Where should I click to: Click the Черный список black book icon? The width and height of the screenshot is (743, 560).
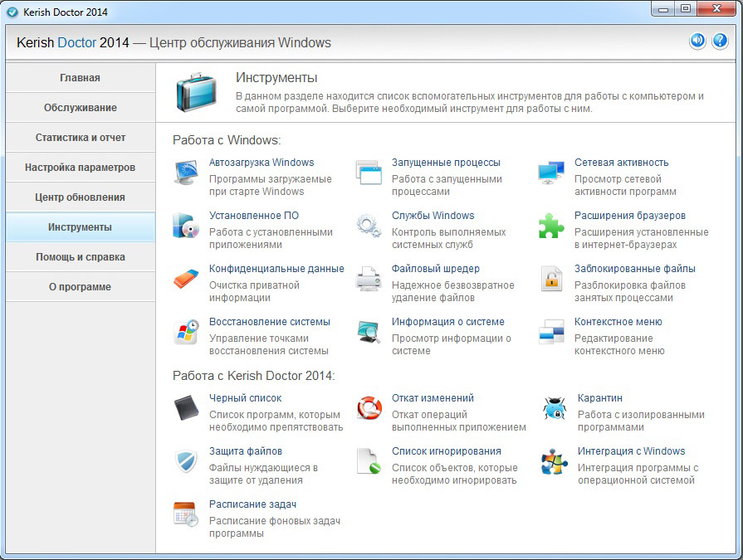pos(186,408)
